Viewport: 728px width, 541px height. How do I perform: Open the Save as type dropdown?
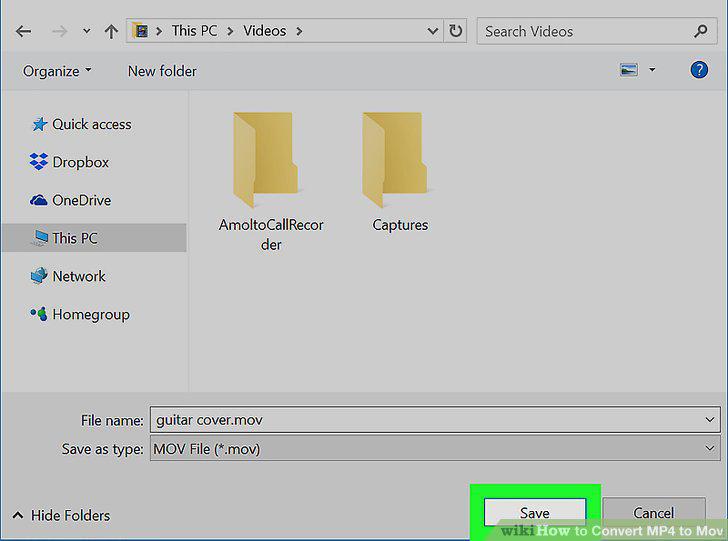(435, 449)
